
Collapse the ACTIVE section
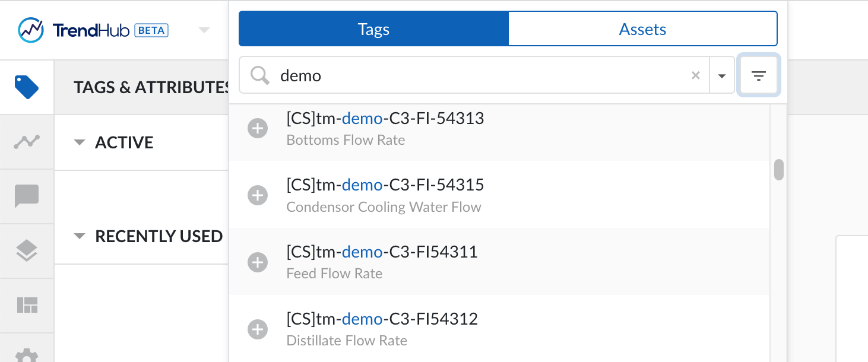click(x=80, y=142)
